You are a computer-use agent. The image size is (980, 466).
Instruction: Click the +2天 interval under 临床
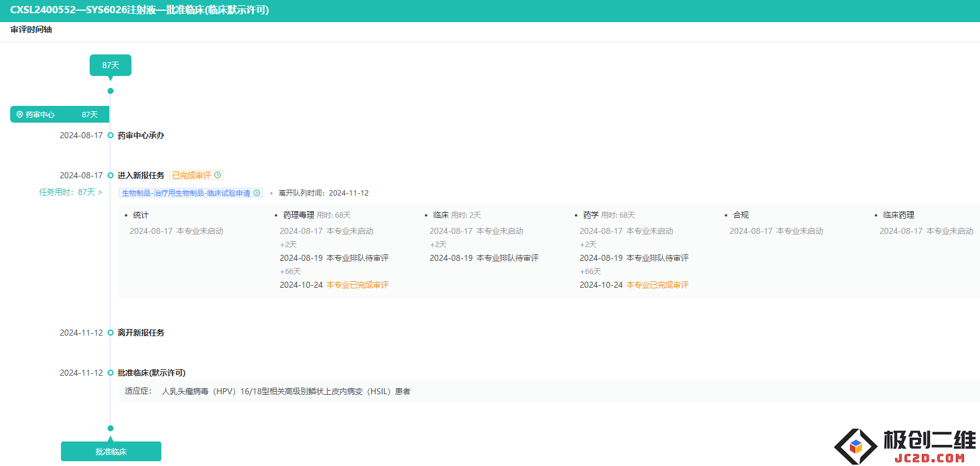[438, 245]
